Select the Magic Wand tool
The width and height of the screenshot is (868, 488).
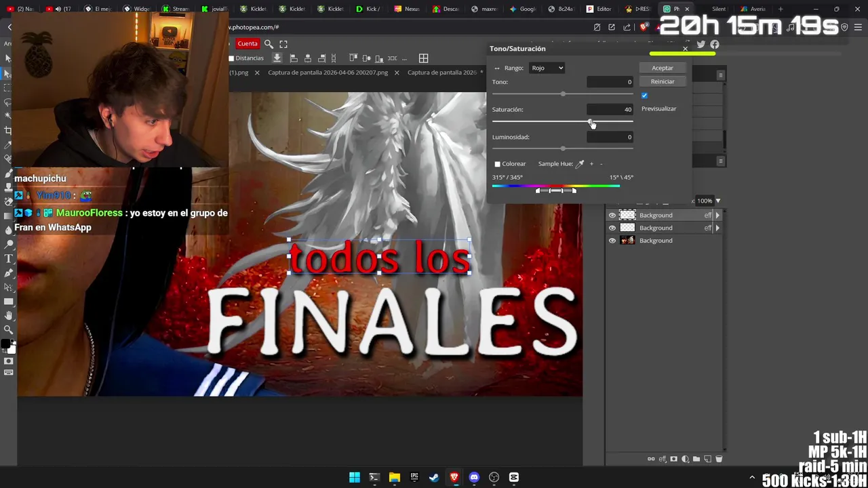click(x=8, y=116)
